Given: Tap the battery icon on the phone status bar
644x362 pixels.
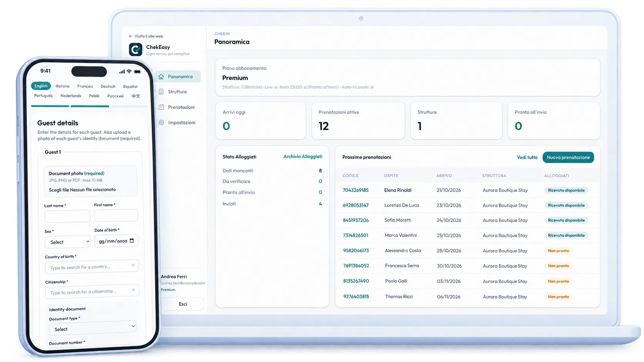Looking at the screenshot, I should point(138,72).
